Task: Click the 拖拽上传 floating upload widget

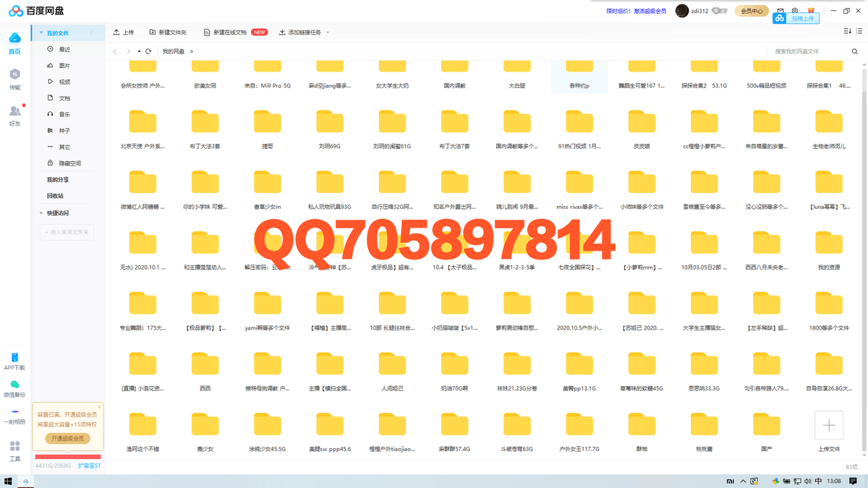Action: pyautogui.click(x=796, y=18)
